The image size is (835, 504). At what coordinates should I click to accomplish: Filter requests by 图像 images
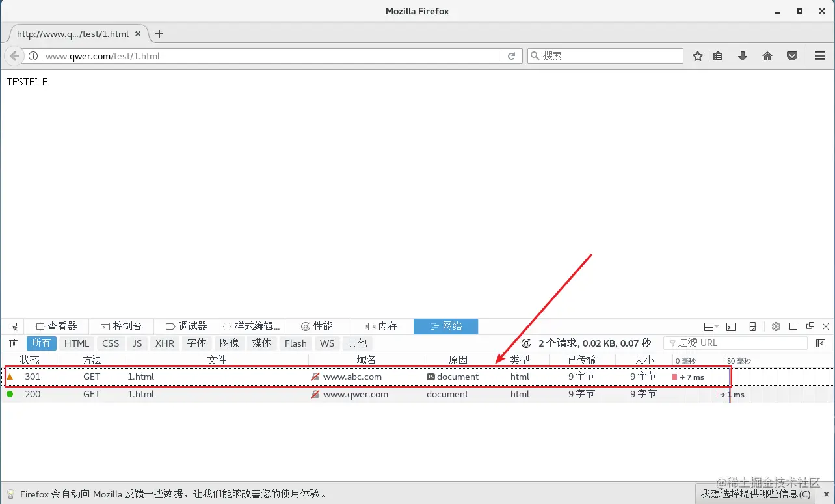coord(230,343)
